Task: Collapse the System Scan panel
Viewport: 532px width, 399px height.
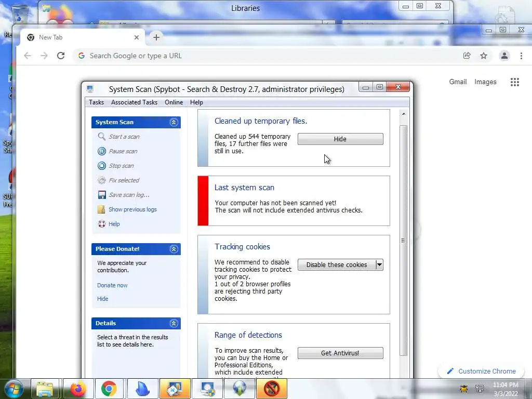Action: [174, 122]
